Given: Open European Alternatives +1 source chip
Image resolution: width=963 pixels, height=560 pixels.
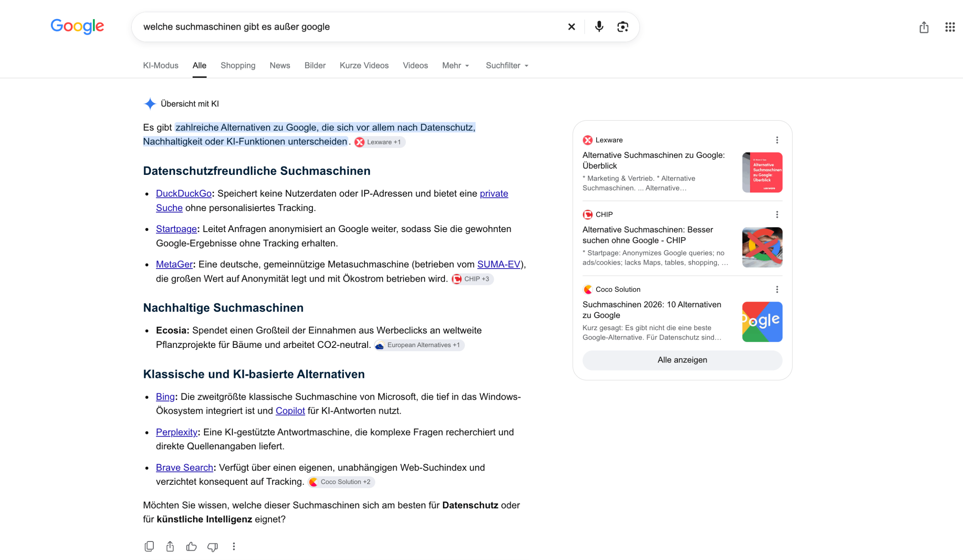Looking at the screenshot, I should [419, 345].
